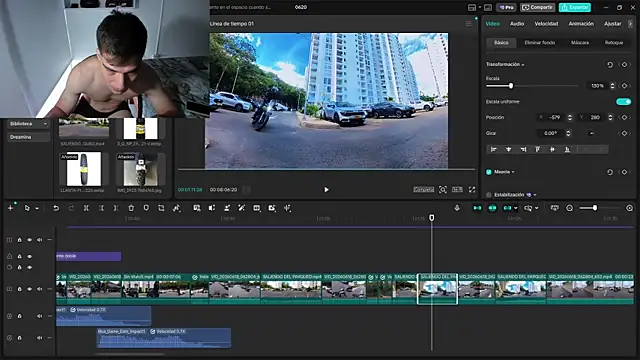Viewport: 640px width, 360px height.
Task: Enable the Estabilización checkbox
Action: [x=489, y=195]
